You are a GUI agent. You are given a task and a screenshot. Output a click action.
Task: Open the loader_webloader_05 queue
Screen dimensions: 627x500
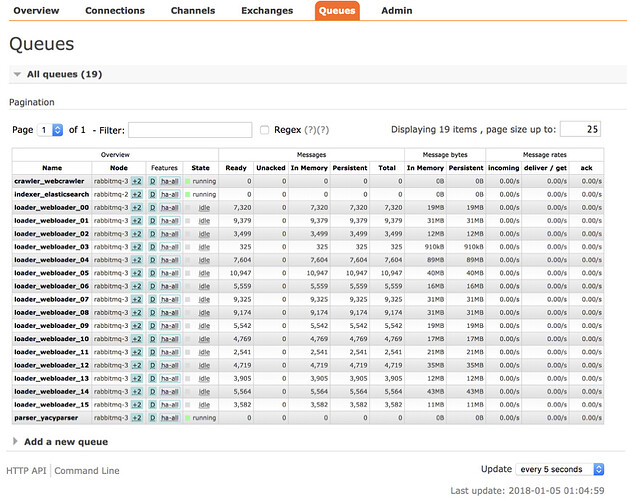click(52, 273)
